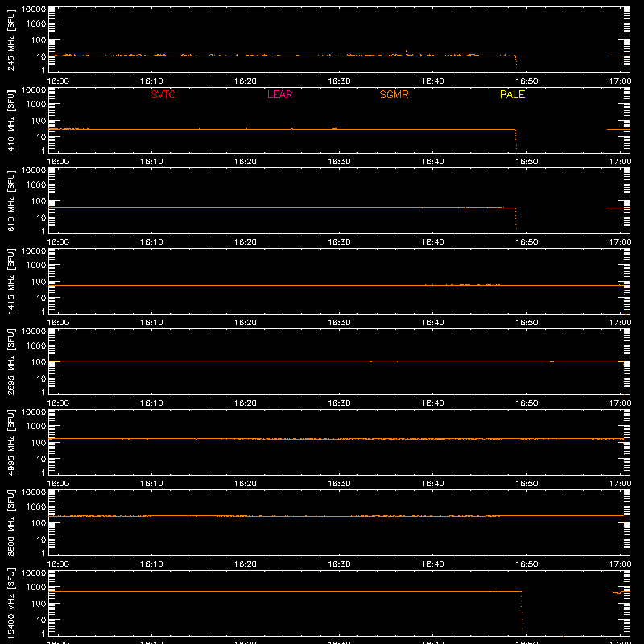This screenshot has height=644, width=644.
Task: Select the 410 MHz [SFU] axis title
Action: [x=10, y=120]
